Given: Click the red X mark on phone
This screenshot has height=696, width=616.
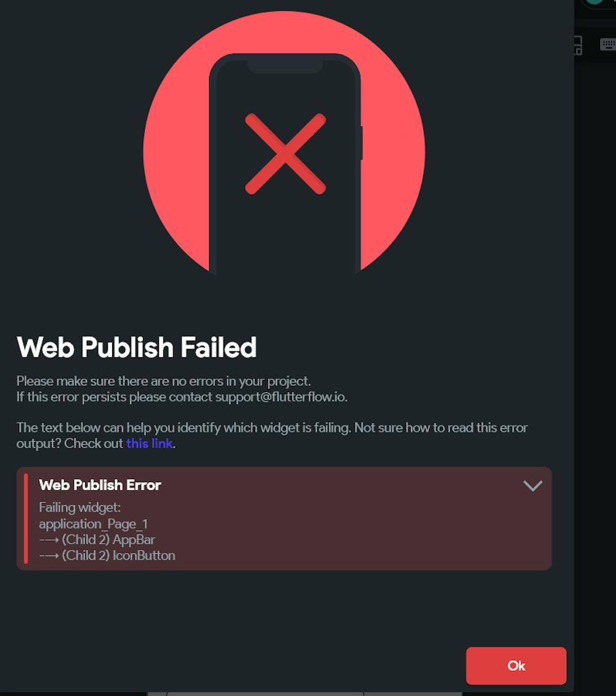Looking at the screenshot, I should click(285, 154).
